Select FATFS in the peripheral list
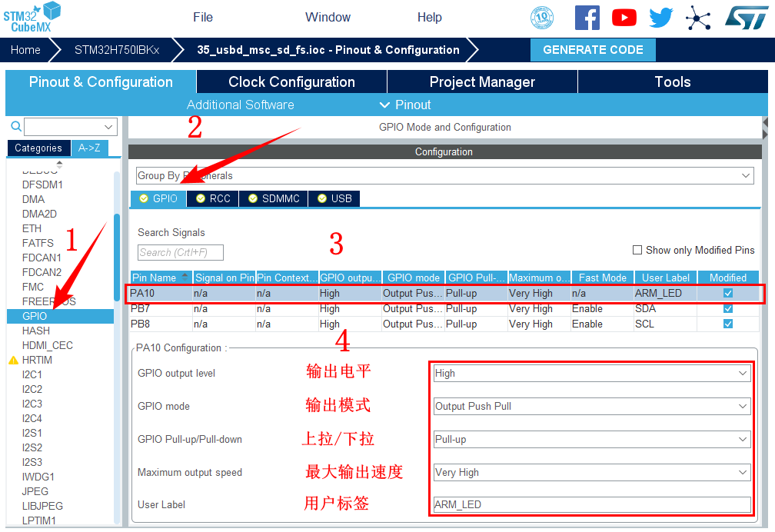 coord(38,243)
